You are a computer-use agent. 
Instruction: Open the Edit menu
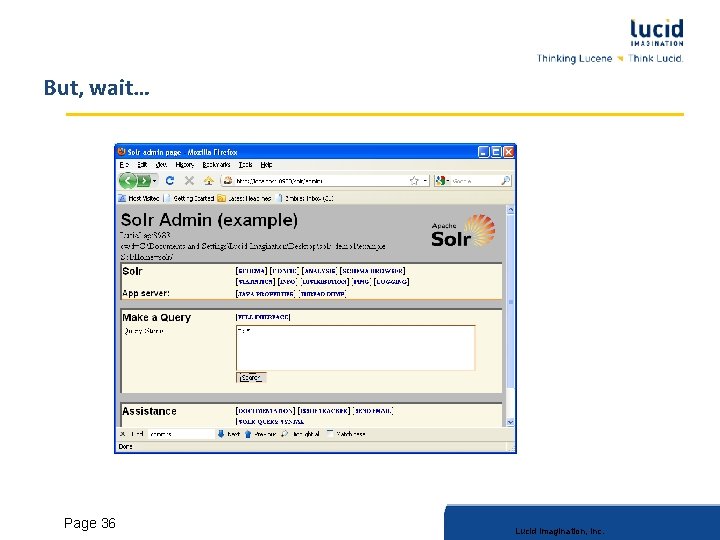pyautogui.click(x=142, y=165)
